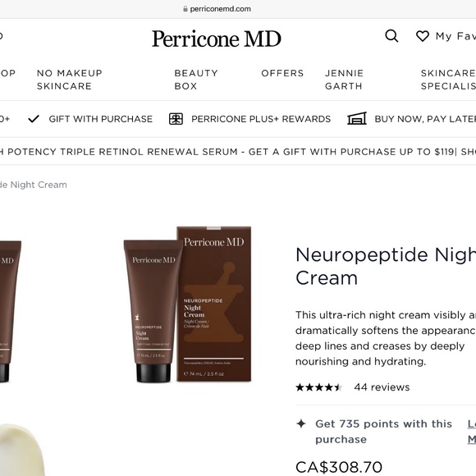The image size is (476, 476).
Task: Click the Perricone MD logo
Action: click(217, 39)
